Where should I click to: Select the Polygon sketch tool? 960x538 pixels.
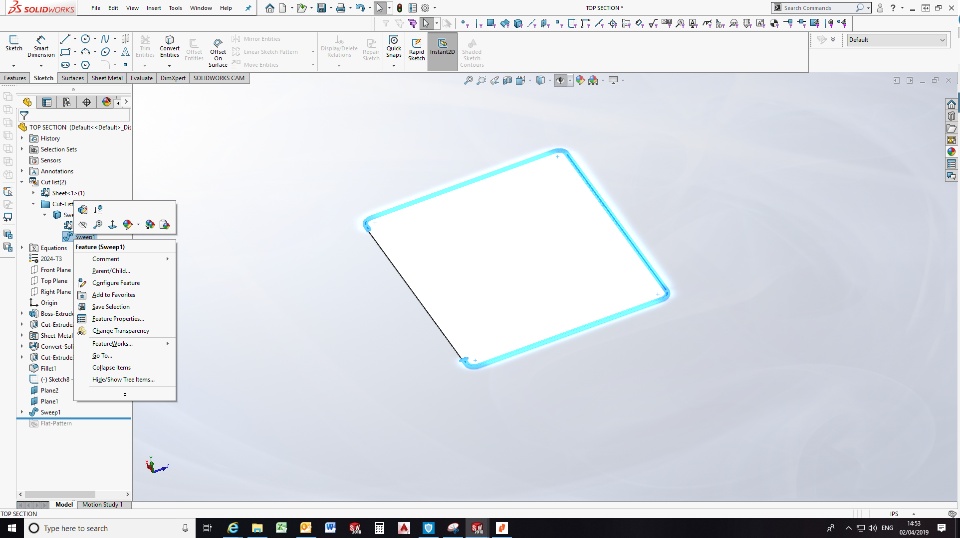[x=86, y=65]
